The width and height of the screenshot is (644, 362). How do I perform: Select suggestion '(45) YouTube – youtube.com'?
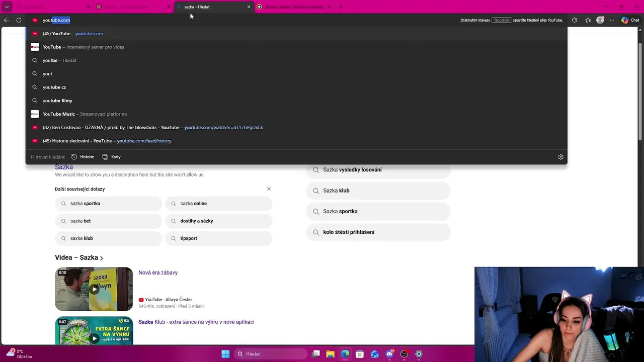point(296,34)
